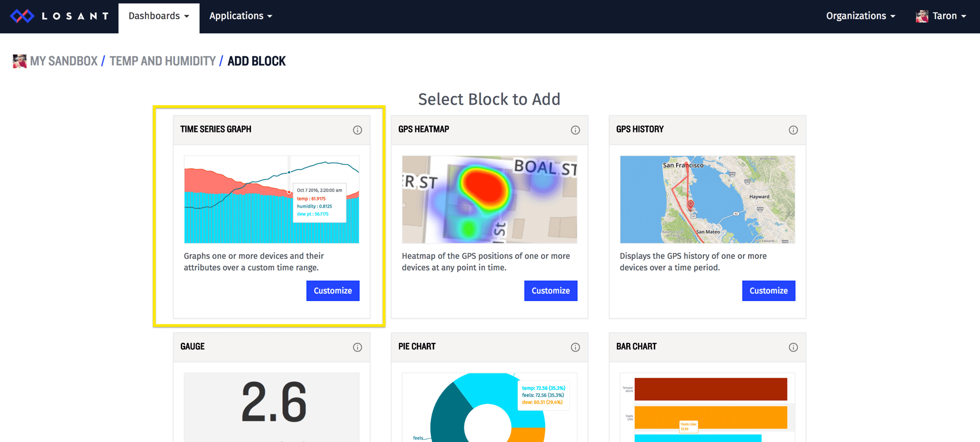Click the Losant logo icon
Screen dimensions: 980x442
(22, 16)
